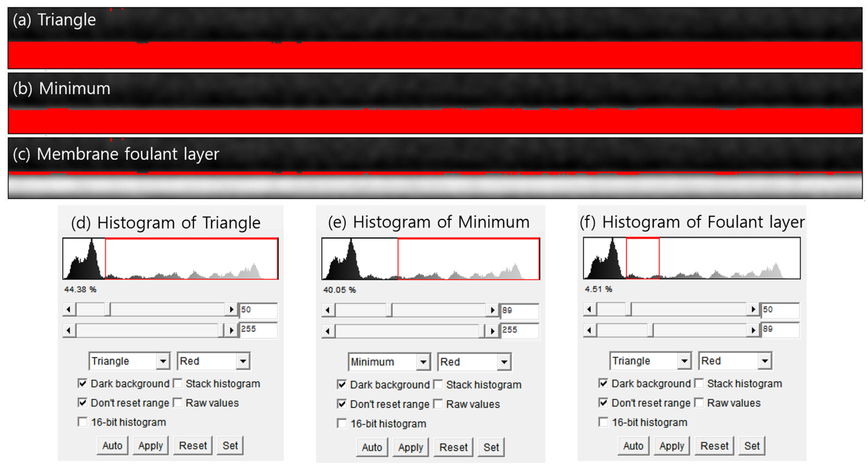Screen dimensions: 868x472
Task: Open the Minimum threshold method dropdown
Action: (x=423, y=362)
